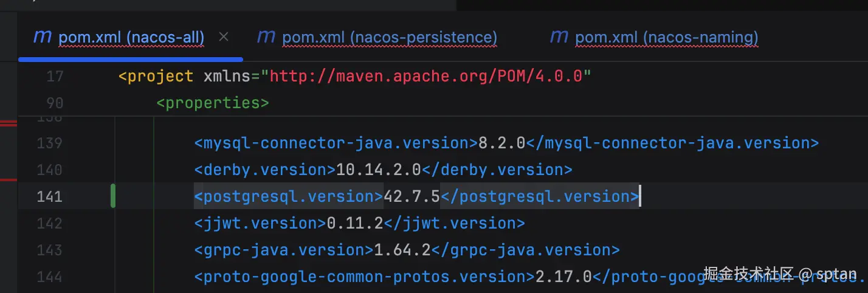Click the Maven icon on nacos-persistence tab
The height and width of the screenshot is (293, 868).
click(266, 37)
